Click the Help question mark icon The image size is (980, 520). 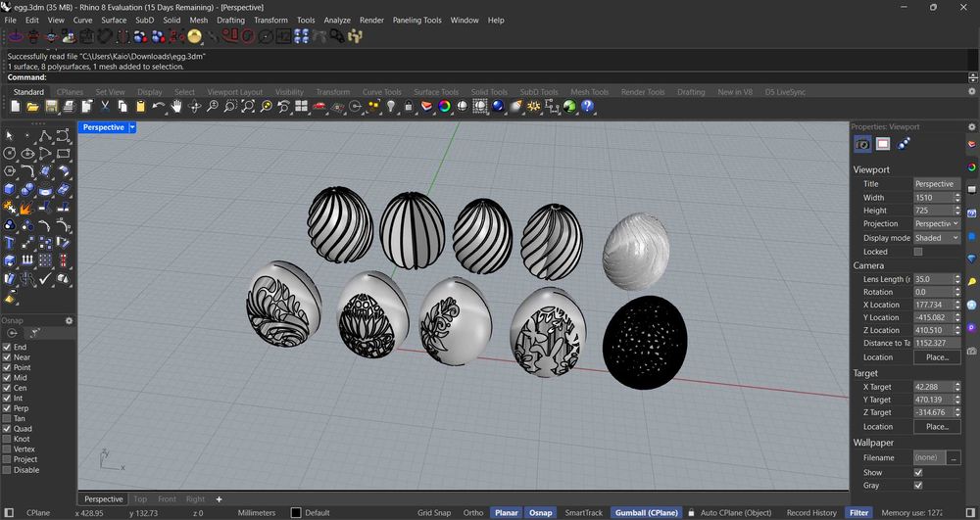tap(587, 107)
